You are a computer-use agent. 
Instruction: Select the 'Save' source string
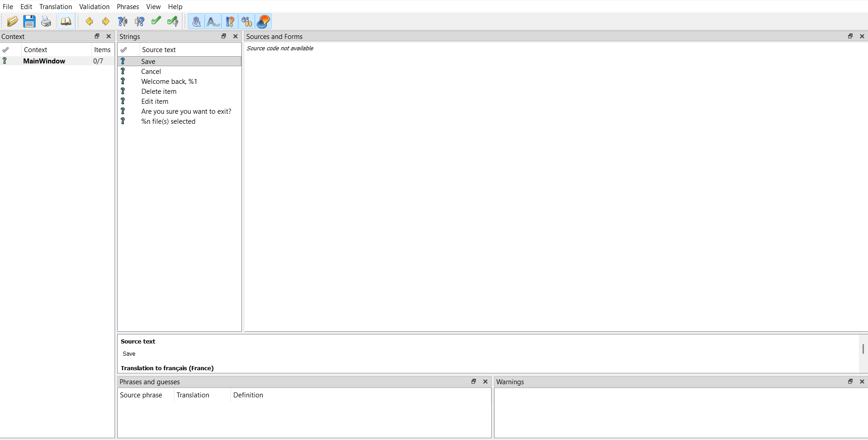[x=179, y=61]
